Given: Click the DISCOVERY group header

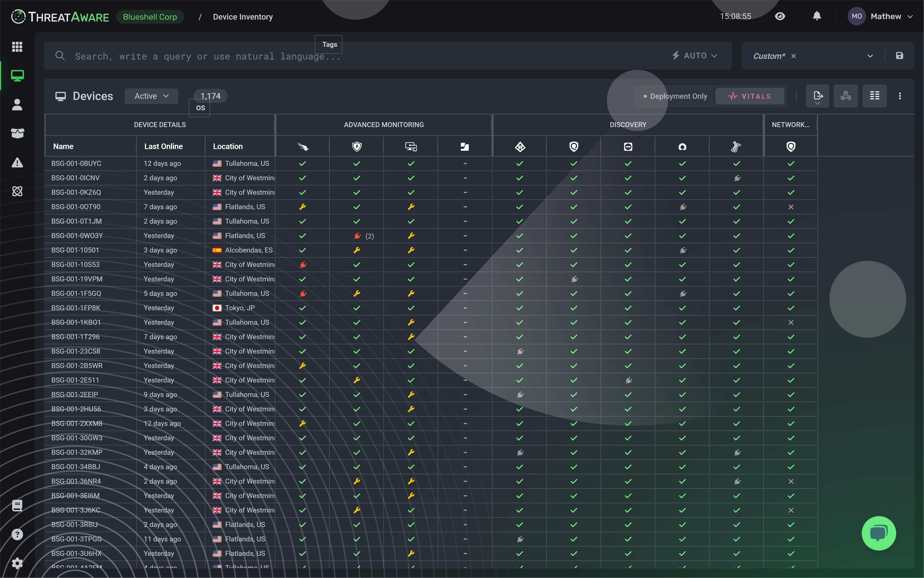Looking at the screenshot, I should point(628,125).
